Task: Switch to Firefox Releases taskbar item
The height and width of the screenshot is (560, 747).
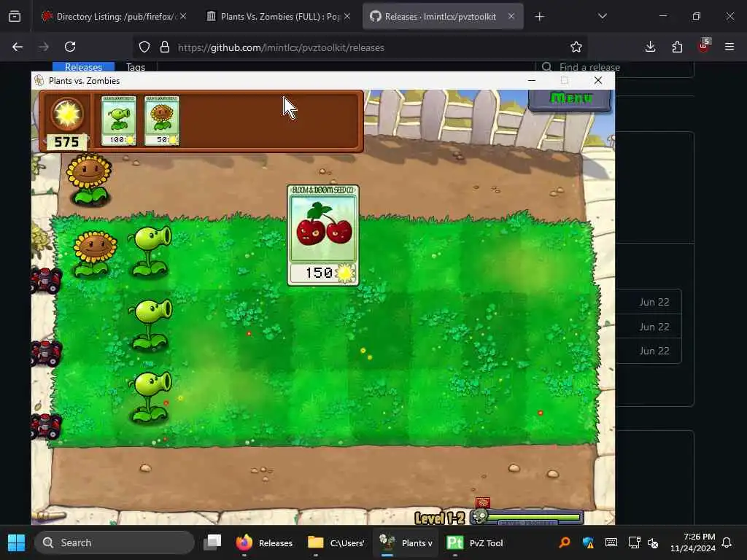Action: (264, 542)
